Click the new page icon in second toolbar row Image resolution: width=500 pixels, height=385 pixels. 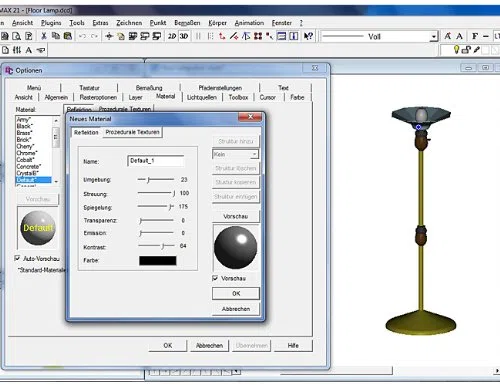tap(5, 50)
